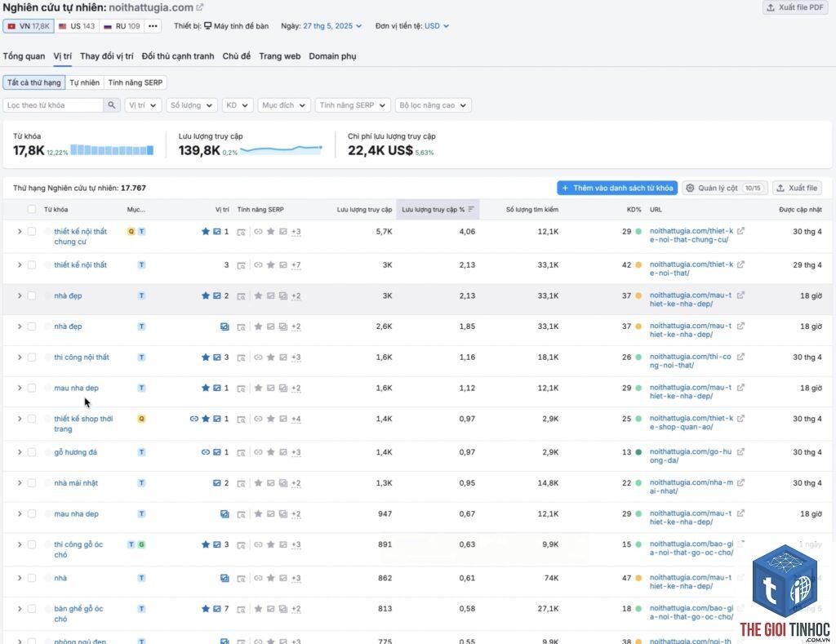Check the box for 'thi công gỗ óc chó'
This screenshot has width=836, height=644.
click(32, 544)
